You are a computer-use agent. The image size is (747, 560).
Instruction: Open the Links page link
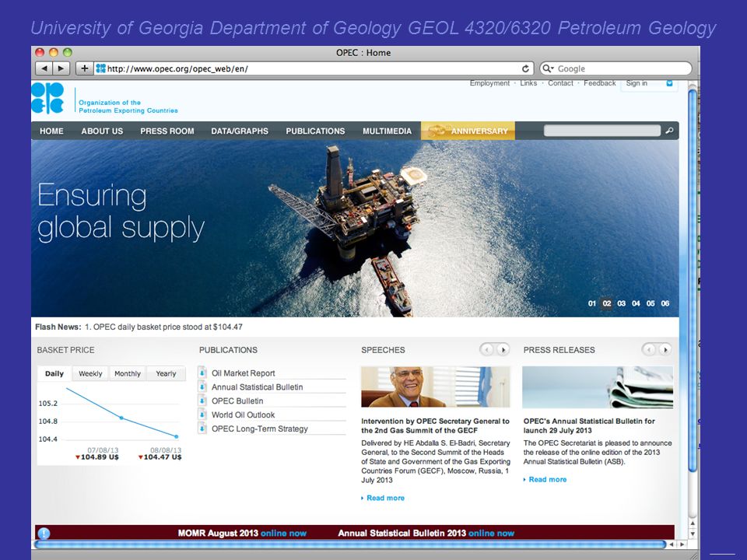(x=528, y=83)
